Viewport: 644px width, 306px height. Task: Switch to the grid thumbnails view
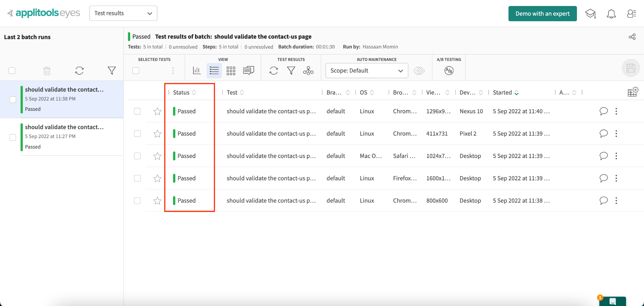pos(231,71)
